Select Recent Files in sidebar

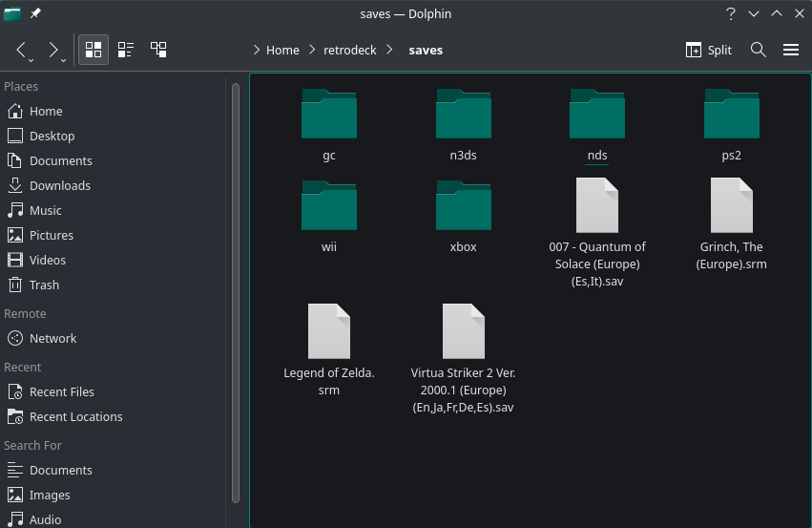coord(61,391)
